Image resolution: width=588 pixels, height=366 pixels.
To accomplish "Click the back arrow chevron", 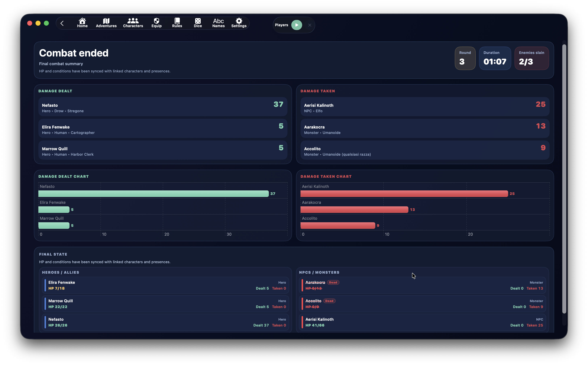I will click(62, 23).
